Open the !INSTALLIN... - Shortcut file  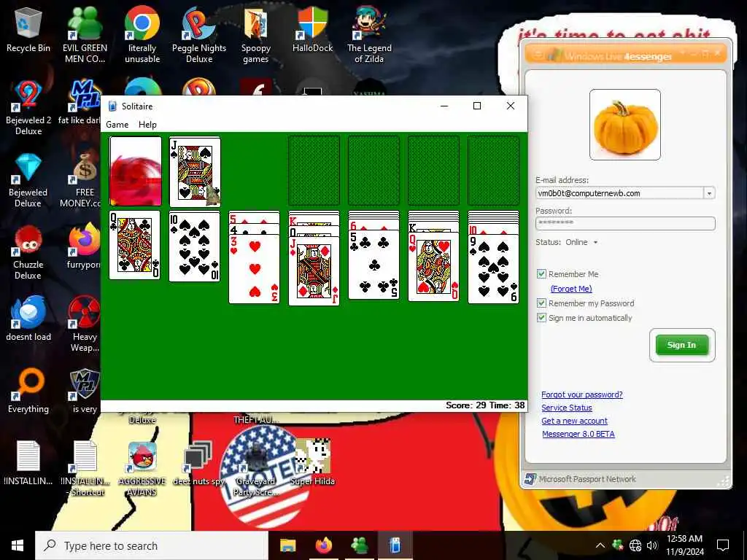point(86,469)
